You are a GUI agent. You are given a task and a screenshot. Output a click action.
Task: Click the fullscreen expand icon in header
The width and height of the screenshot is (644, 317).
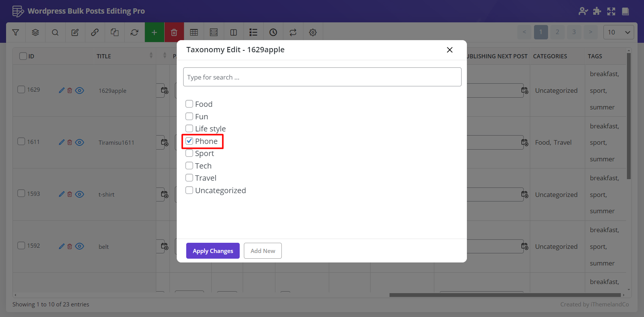click(611, 11)
